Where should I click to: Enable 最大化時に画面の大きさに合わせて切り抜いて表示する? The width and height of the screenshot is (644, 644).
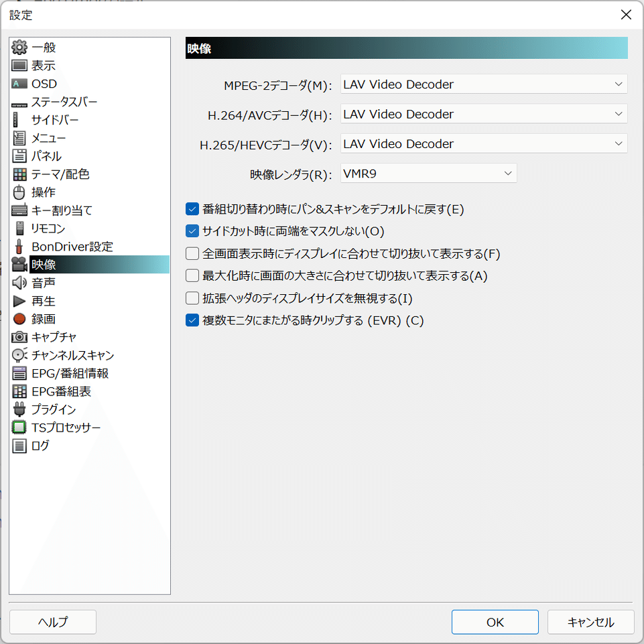click(192, 275)
